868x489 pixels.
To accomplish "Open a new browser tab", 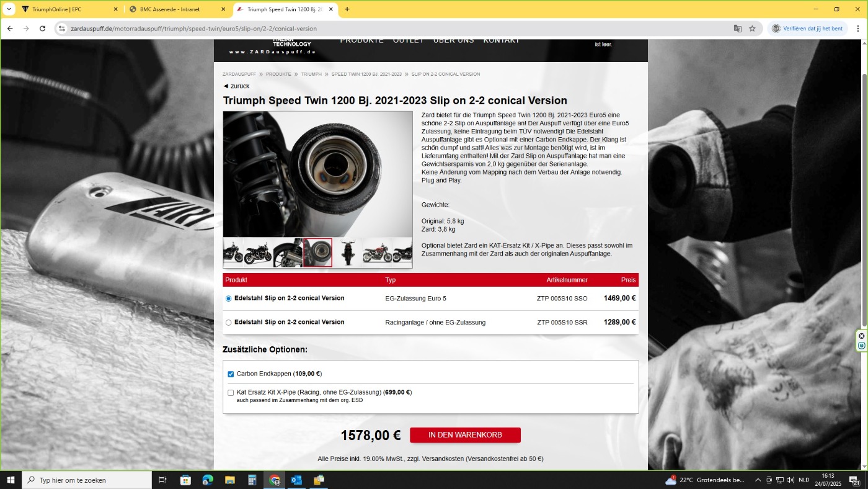I will [x=347, y=9].
